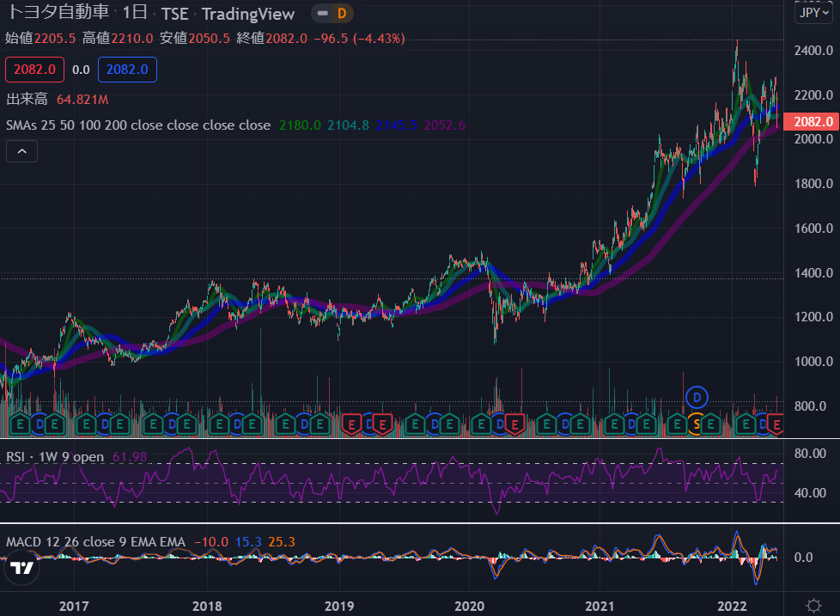Select the 出来高 volume legend
Image resolution: width=840 pixels, height=616 pixels.
coord(27,99)
